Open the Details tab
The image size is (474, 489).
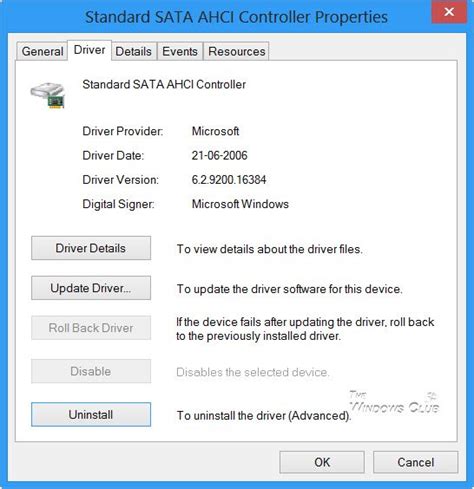[x=134, y=51]
